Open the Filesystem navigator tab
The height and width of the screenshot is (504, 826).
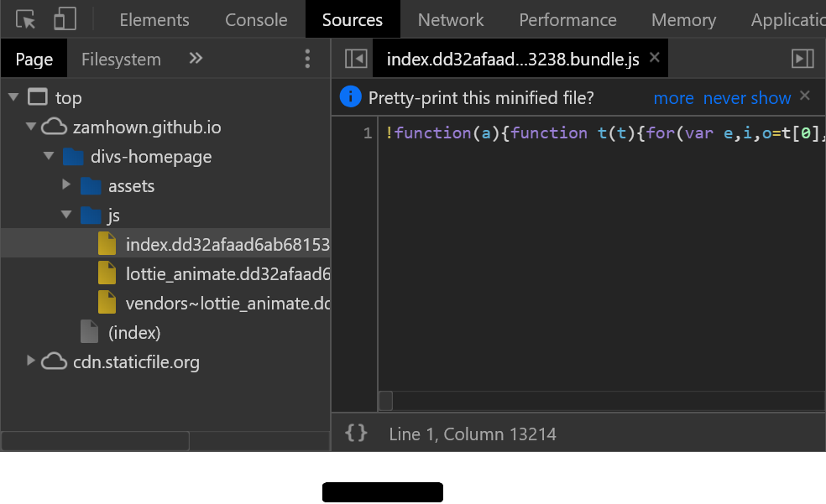pyautogui.click(x=121, y=60)
